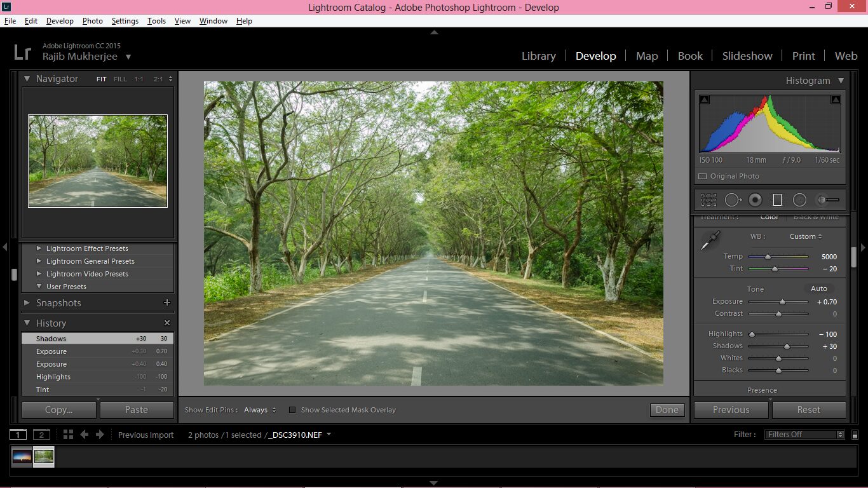Expand the Snapshots panel

click(27, 303)
